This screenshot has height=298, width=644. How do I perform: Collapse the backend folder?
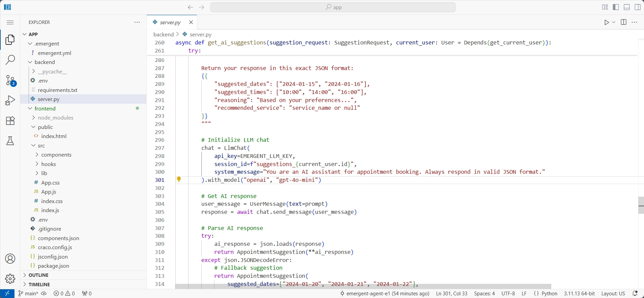click(x=83, y=62)
